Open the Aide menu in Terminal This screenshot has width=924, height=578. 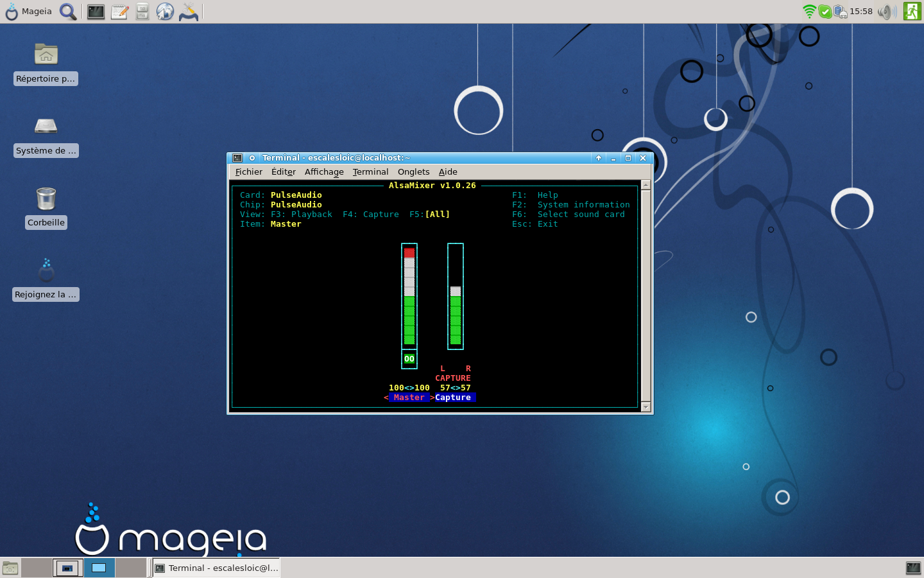[x=448, y=172]
